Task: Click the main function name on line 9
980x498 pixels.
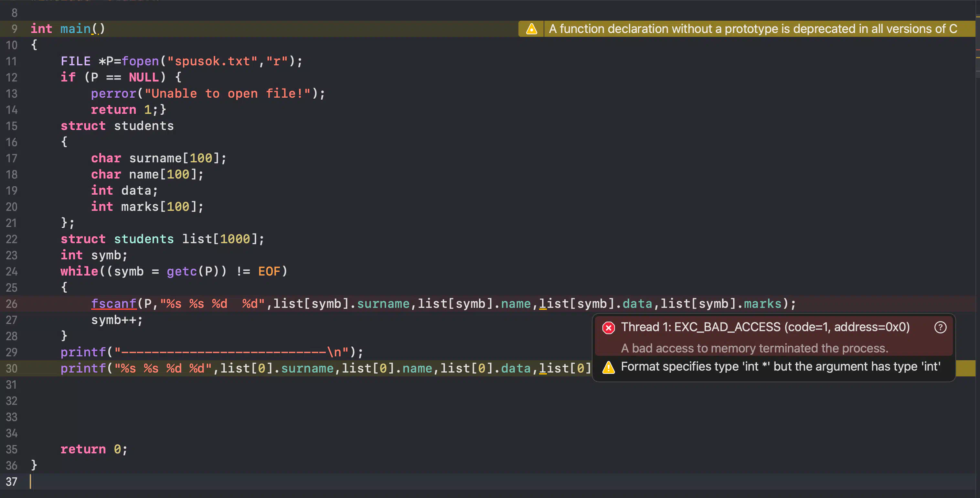Action: click(76, 29)
